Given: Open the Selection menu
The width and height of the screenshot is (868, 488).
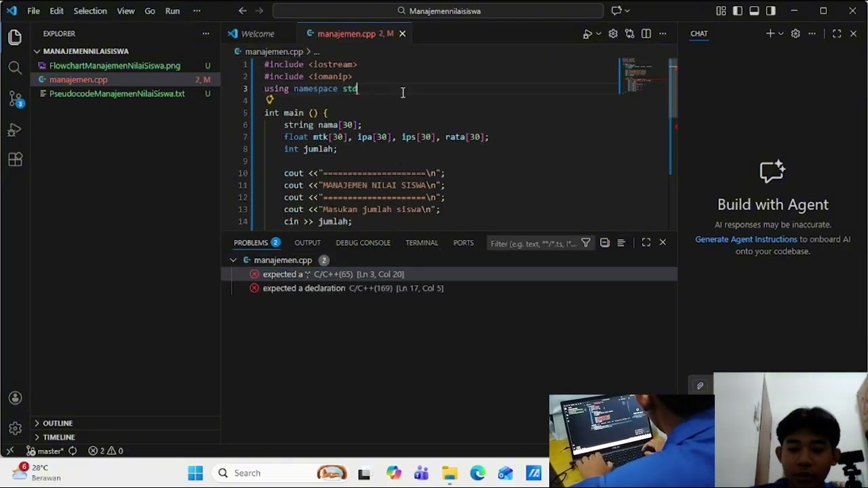Looking at the screenshot, I should point(90,11).
